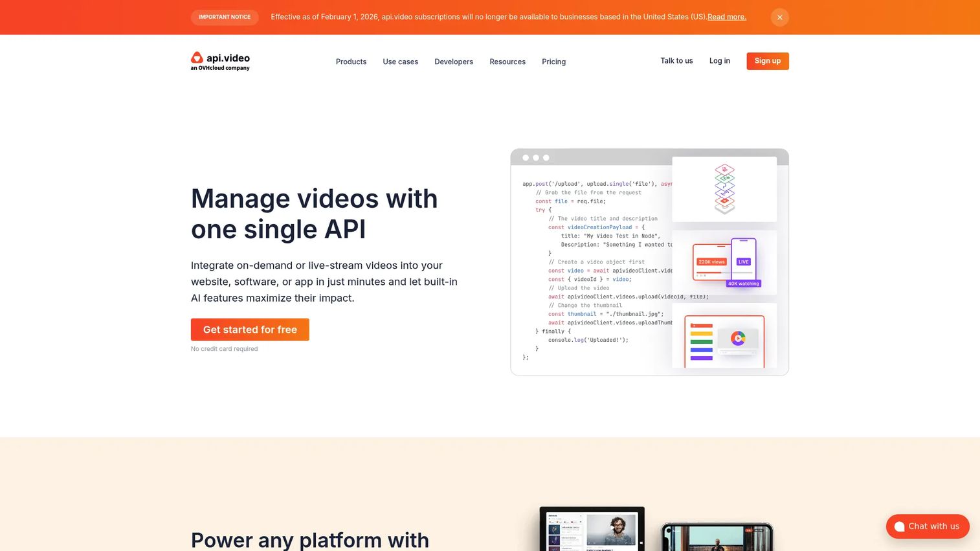This screenshot has height=551, width=980.
Task: Click Get started for free
Action: coord(250,330)
